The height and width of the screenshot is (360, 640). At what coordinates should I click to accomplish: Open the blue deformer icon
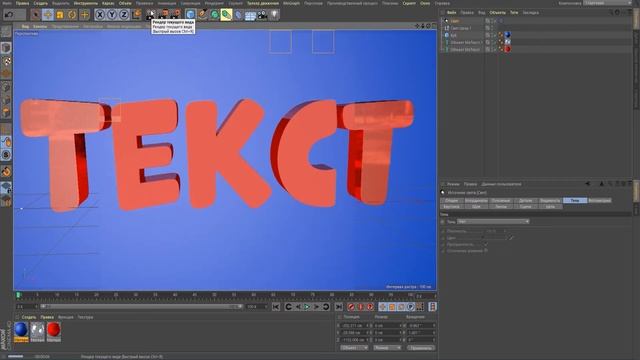238,15
